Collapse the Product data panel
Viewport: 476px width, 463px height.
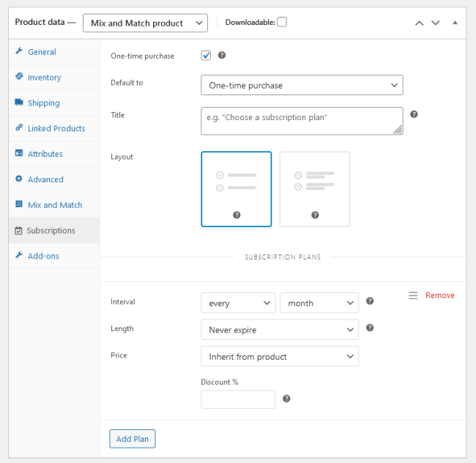[x=455, y=23]
